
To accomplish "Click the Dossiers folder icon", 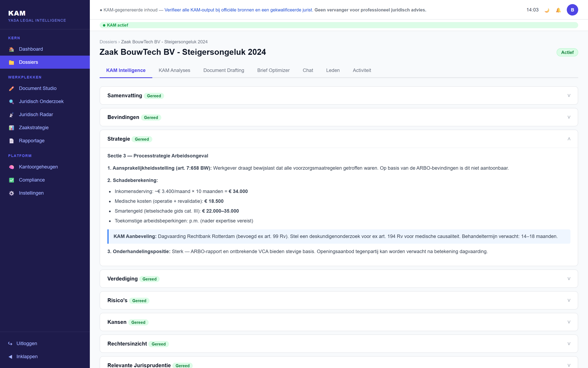I will coord(11,63).
